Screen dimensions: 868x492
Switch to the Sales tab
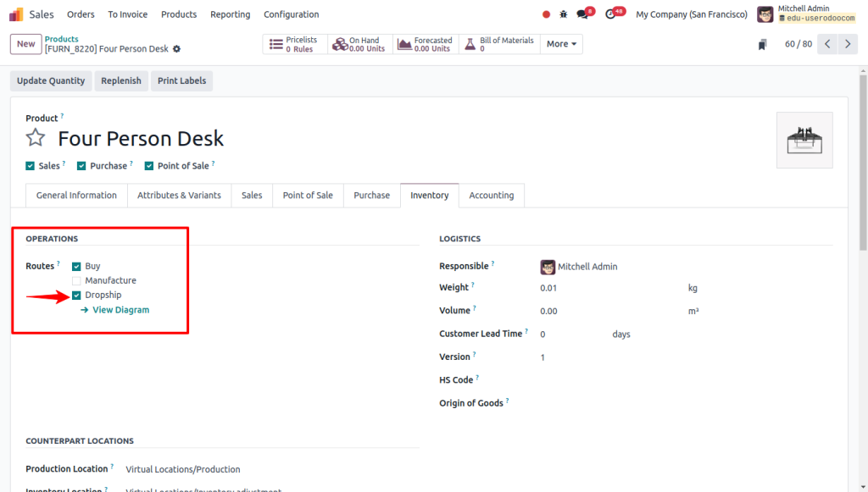coord(252,195)
